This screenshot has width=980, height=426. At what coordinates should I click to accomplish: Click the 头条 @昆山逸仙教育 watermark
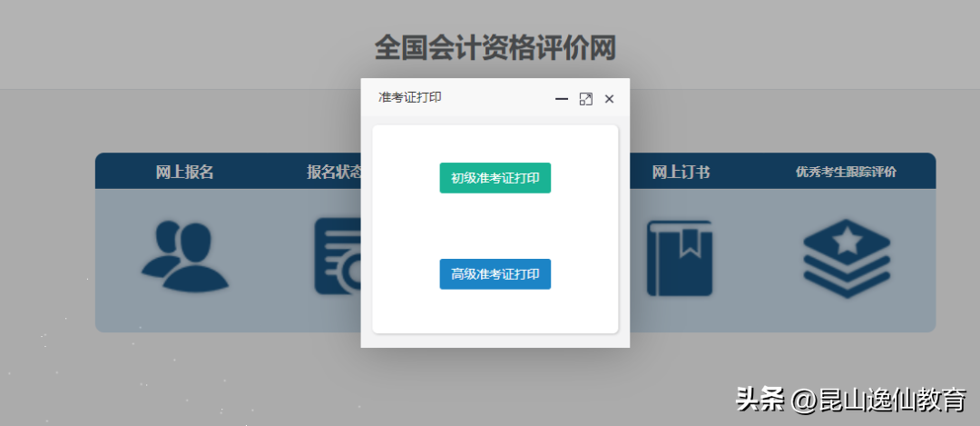[851, 399]
